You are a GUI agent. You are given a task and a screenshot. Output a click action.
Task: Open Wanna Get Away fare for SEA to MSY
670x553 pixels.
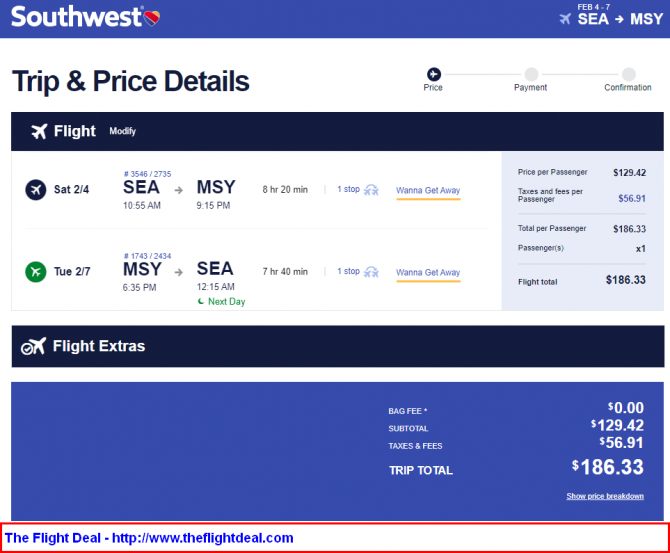pos(428,191)
